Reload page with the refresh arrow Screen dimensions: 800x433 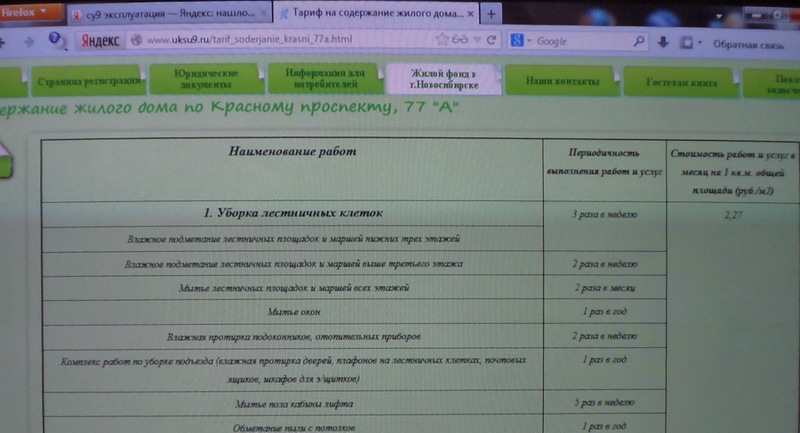(491, 40)
